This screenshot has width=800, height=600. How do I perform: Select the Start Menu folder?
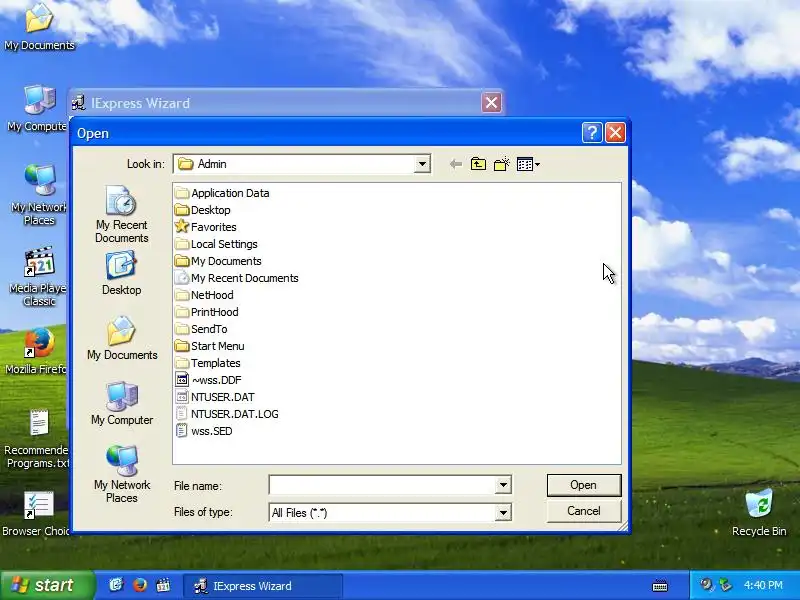[x=210, y=346]
